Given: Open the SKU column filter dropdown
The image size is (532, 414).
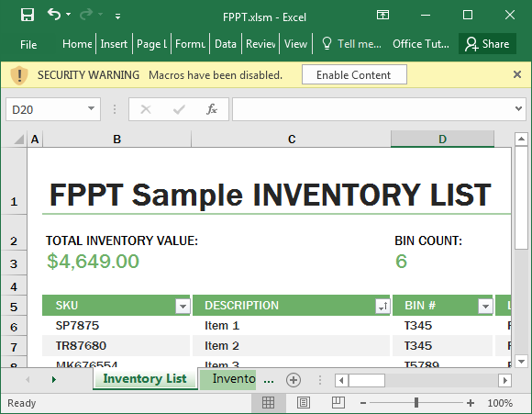Looking at the screenshot, I should (x=183, y=307).
